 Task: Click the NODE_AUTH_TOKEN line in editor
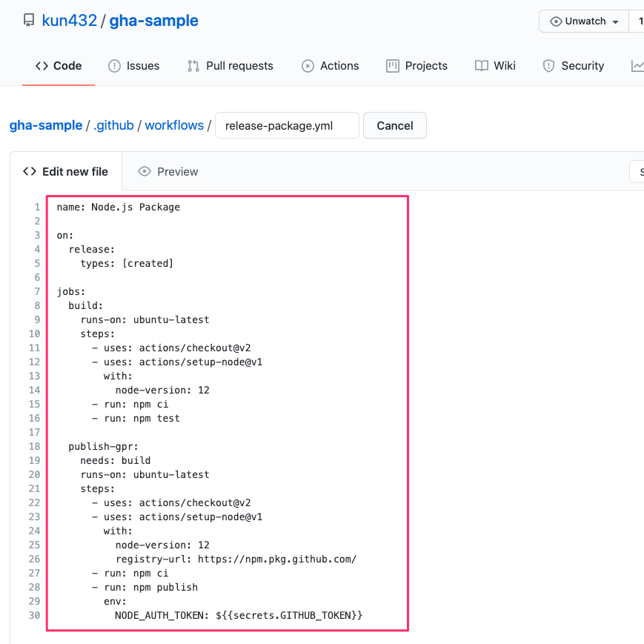pyautogui.click(x=239, y=615)
